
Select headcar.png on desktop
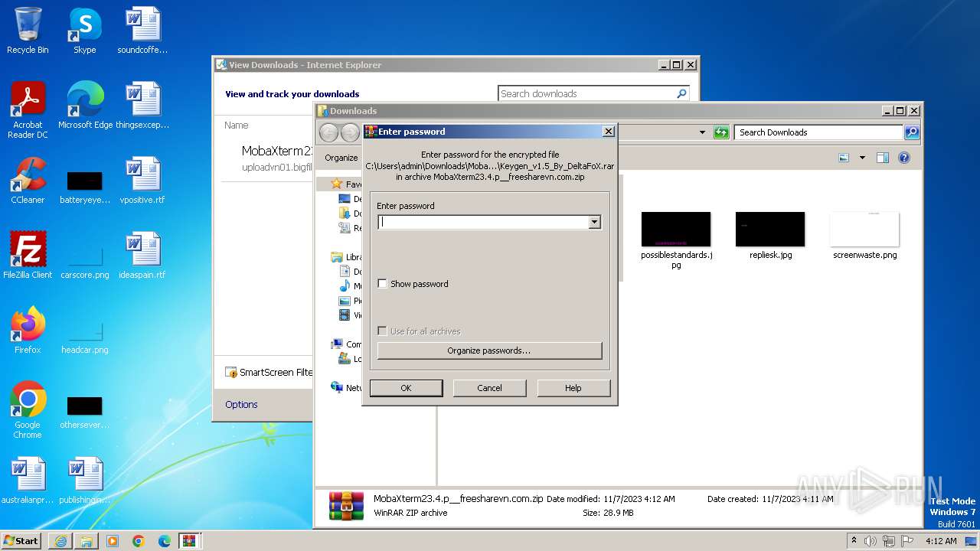pos(85,337)
